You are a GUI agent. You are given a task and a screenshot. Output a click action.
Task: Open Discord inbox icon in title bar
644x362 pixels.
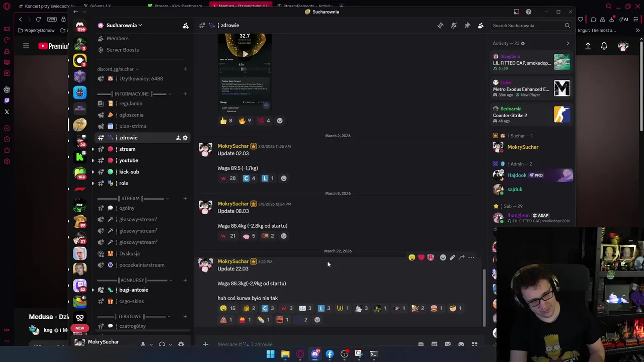(516, 12)
